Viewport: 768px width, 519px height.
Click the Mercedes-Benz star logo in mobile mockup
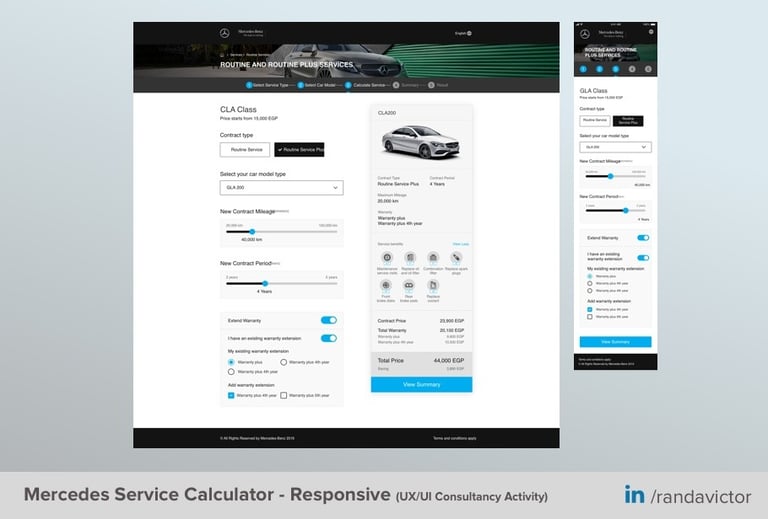[x=585, y=34]
